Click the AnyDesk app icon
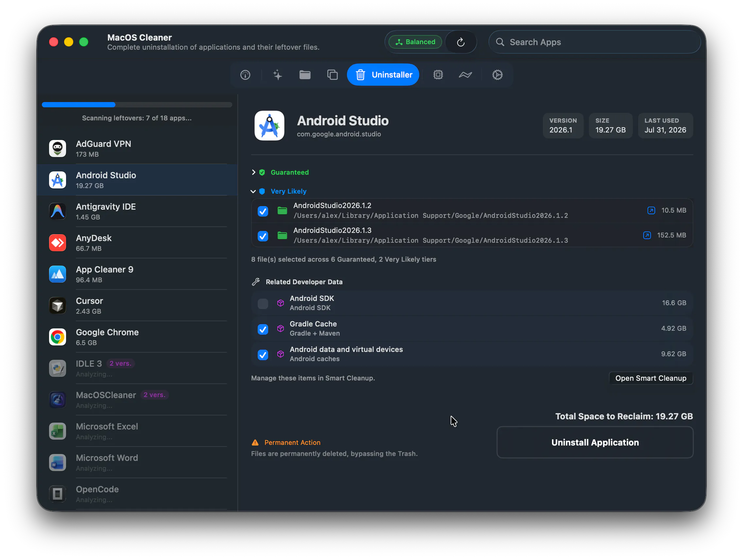 (58, 243)
